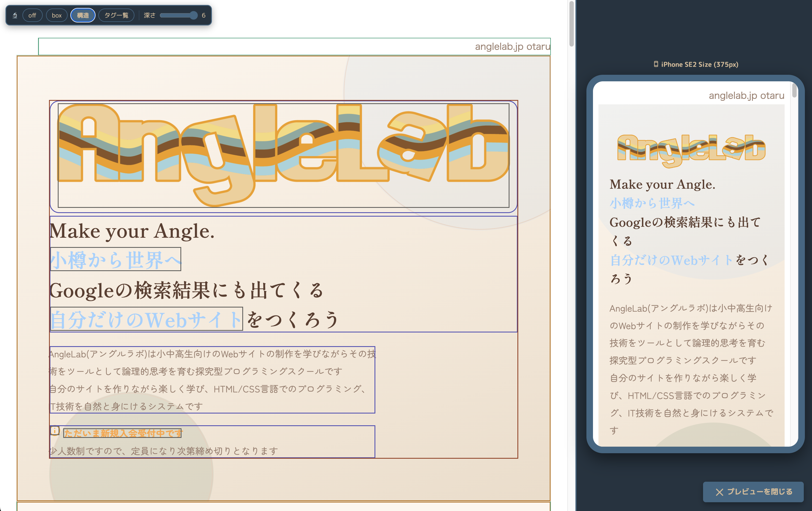The width and height of the screenshot is (812, 511).
Task: Close the preview with プレビューを閉じる
Action: point(753,492)
